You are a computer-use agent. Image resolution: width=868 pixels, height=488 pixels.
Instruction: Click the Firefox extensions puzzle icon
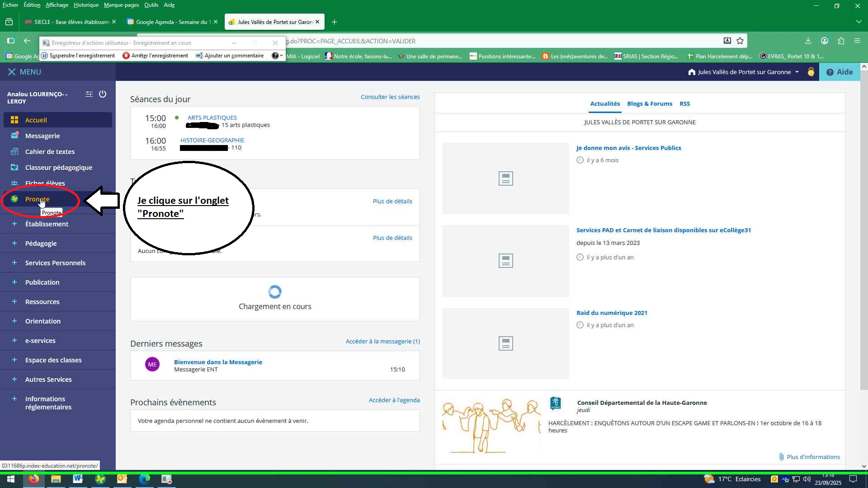tap(841, 41)
